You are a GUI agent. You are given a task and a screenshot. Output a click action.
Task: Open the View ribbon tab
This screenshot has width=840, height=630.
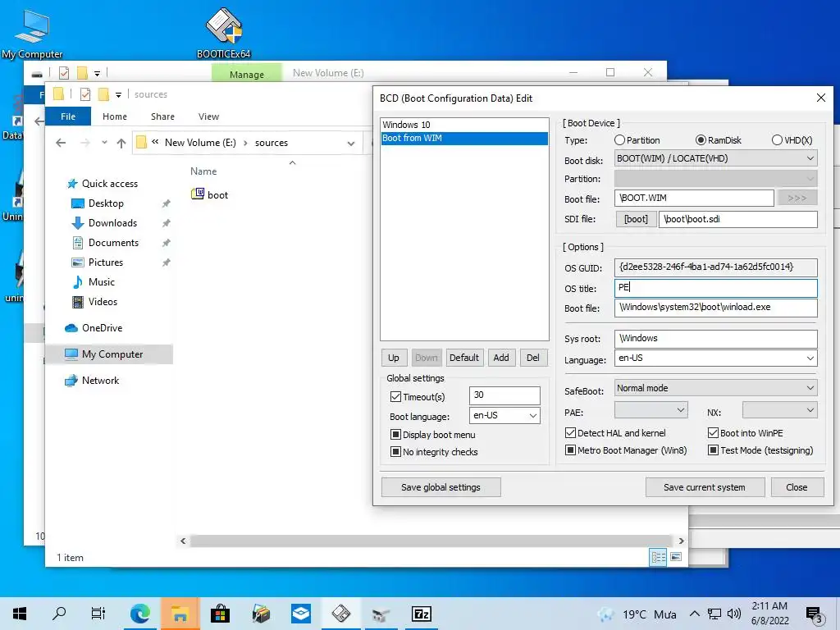(x=208, y=116)
